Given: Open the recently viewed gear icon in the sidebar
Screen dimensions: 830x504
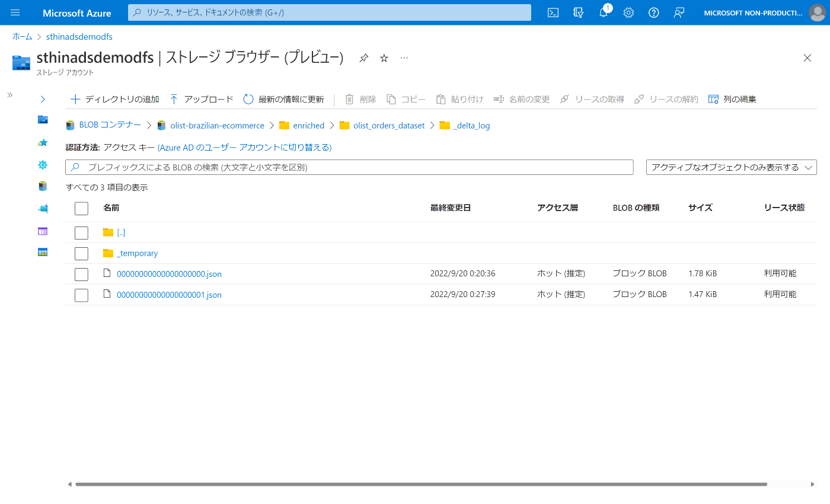Looking at the screenshot, I should pyautogui.click(x=43, y=164).
